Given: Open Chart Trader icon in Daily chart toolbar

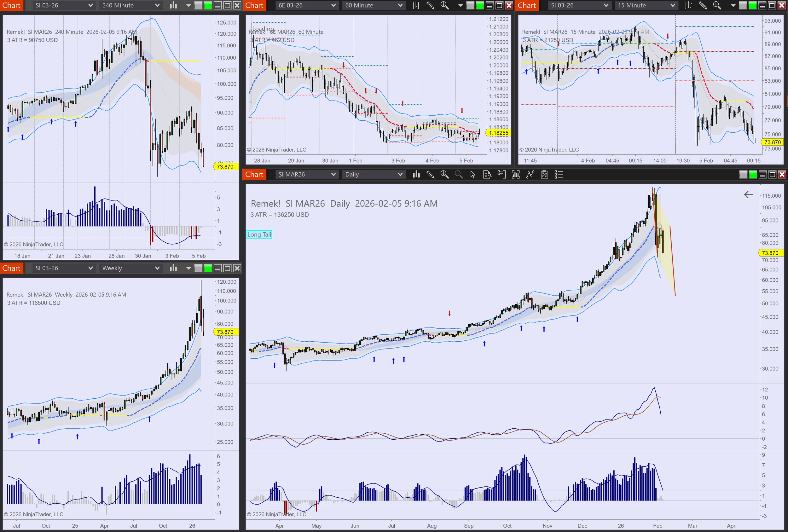Looking at the screenshot, I should [x=501, y=175].
